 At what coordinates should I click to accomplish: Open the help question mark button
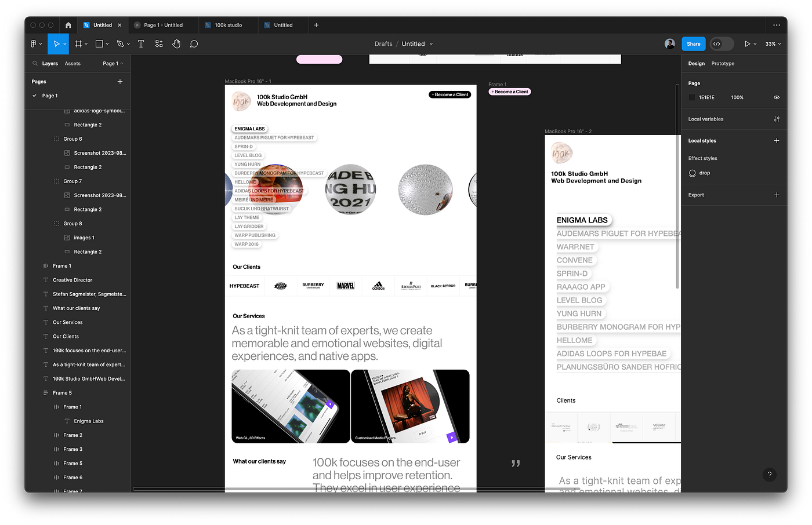(x=770, y=475)
